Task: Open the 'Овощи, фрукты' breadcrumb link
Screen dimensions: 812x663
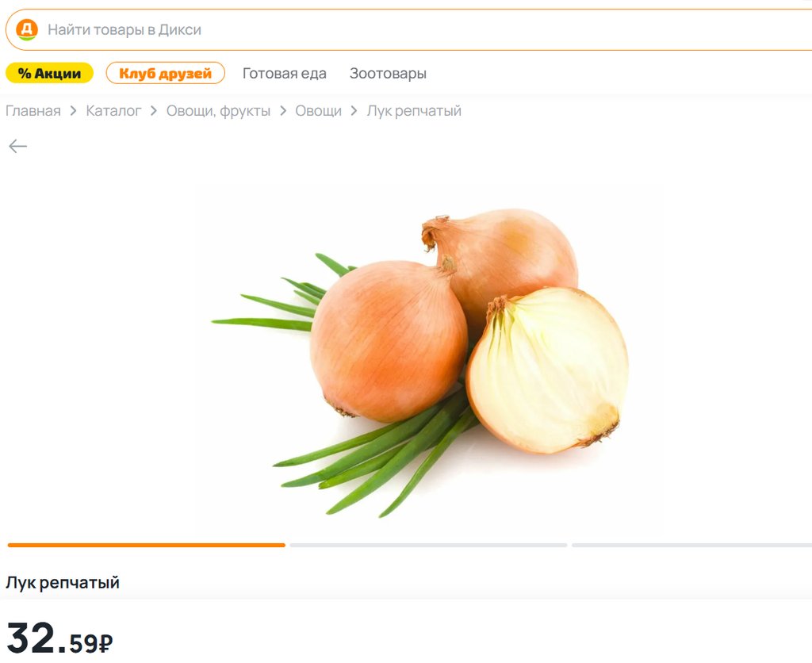Action: tap(218, 111)
